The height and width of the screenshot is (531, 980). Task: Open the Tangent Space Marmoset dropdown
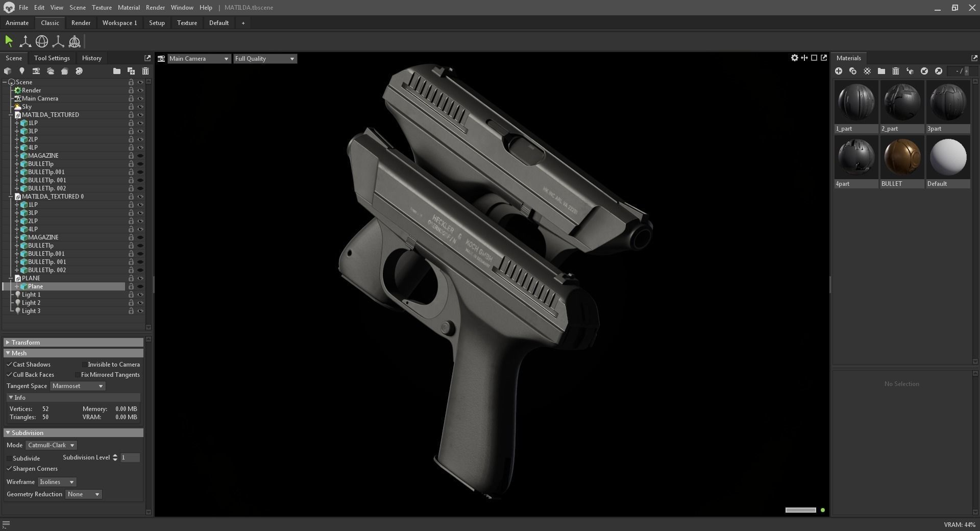(x=78, y=386)
